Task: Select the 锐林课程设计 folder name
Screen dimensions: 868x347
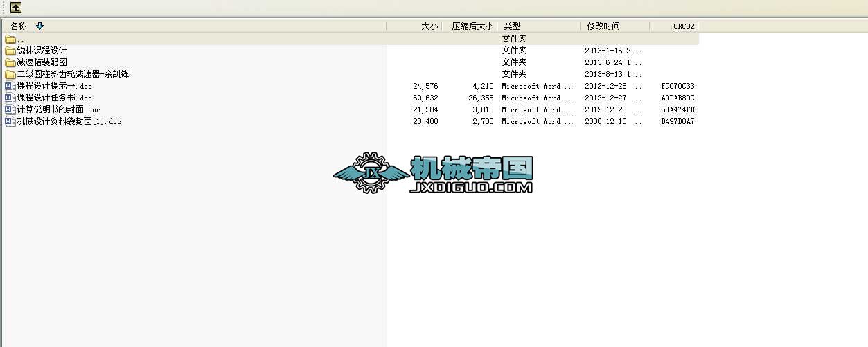Action: 42,51
